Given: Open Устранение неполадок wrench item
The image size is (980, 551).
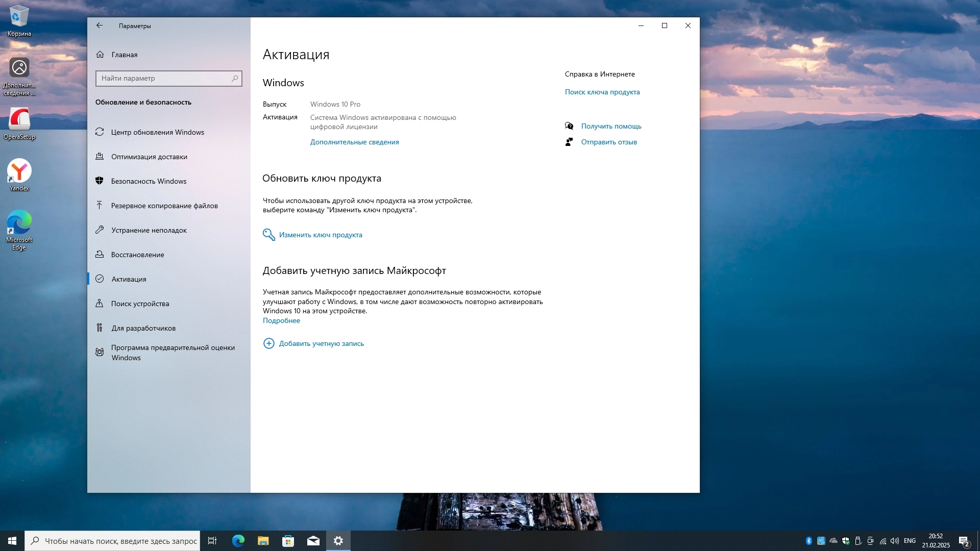Looking at the screenshot, I should tap(149, 230).
